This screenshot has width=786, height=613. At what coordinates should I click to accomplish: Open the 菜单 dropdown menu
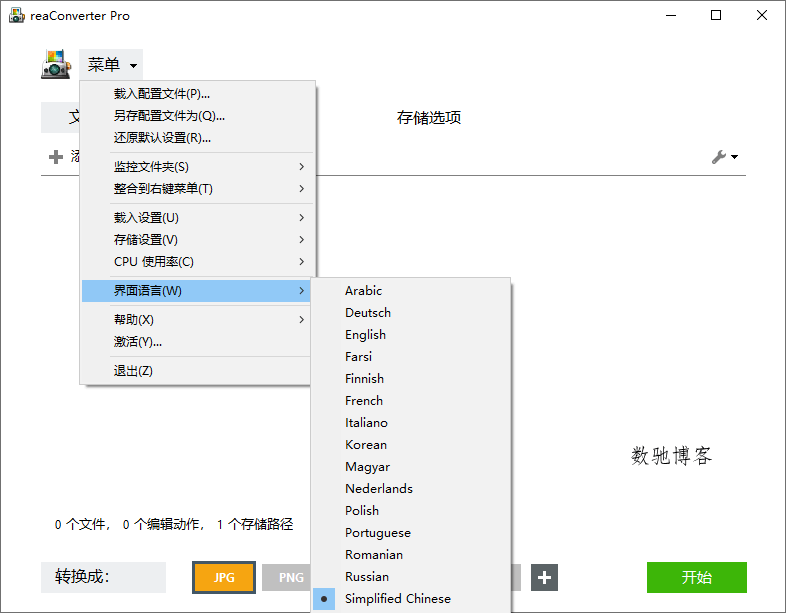tap(111, 65)
